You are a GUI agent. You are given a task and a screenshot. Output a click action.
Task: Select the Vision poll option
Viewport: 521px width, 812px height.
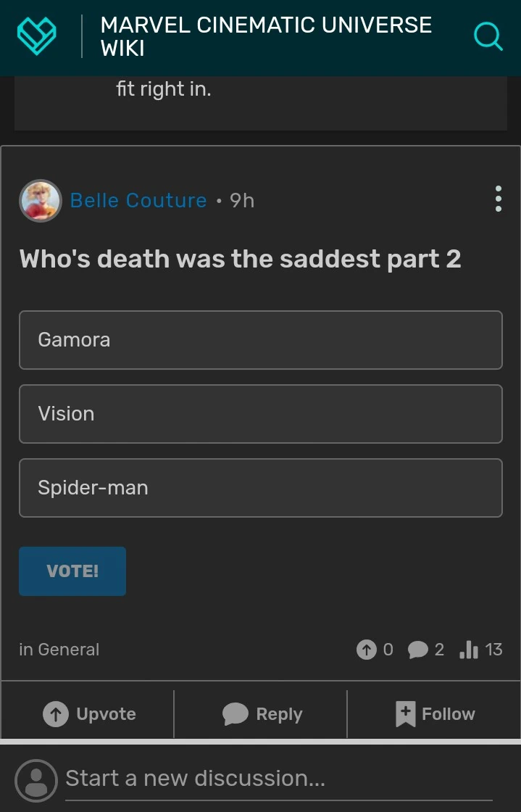pyautogui.click(x=260, y=414)
